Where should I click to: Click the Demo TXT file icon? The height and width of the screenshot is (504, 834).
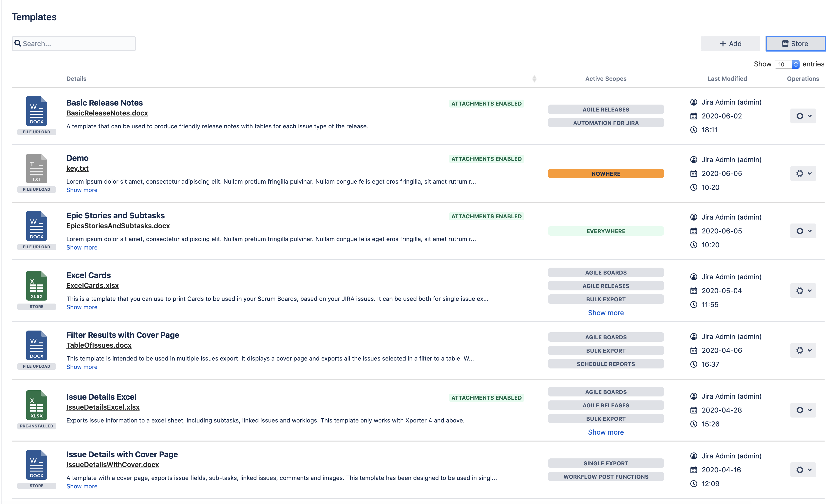point(37,168)
